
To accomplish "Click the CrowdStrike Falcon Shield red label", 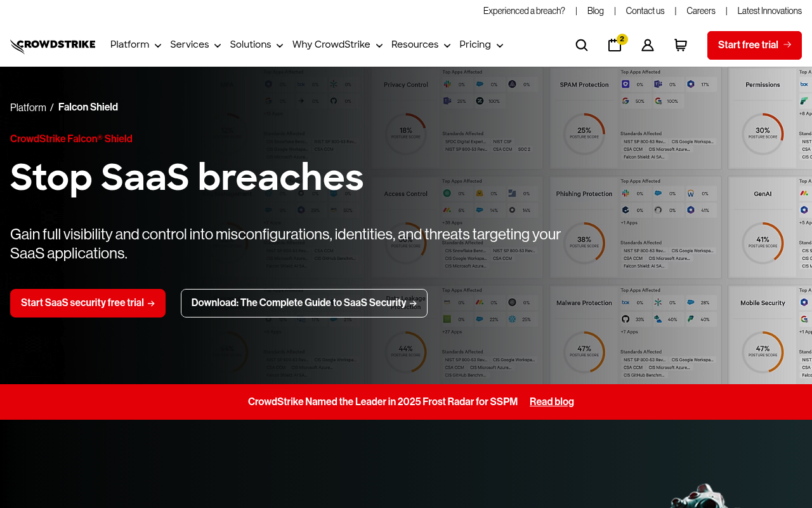I will [71, 139].
